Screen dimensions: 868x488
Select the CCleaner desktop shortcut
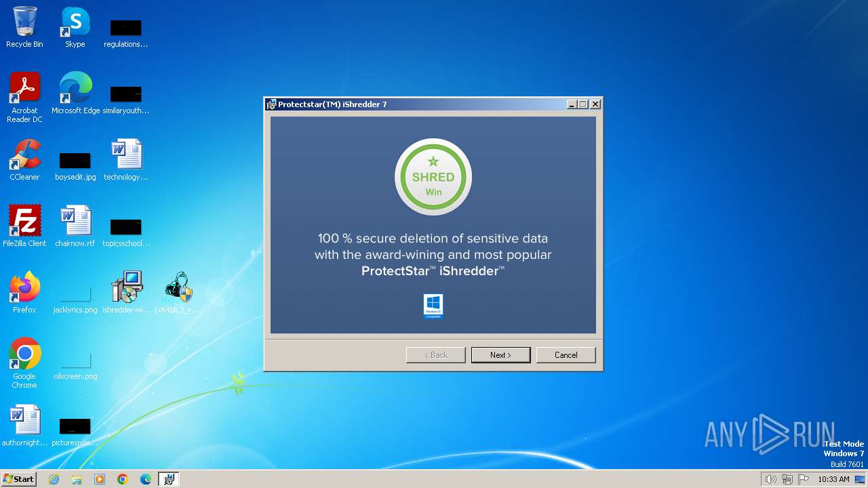(x=24, y=161)
